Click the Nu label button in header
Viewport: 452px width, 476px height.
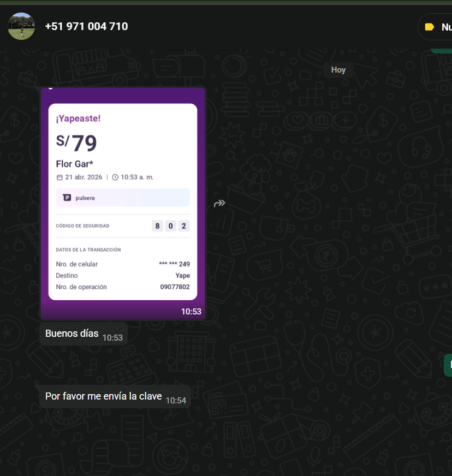tap(435, 27)
